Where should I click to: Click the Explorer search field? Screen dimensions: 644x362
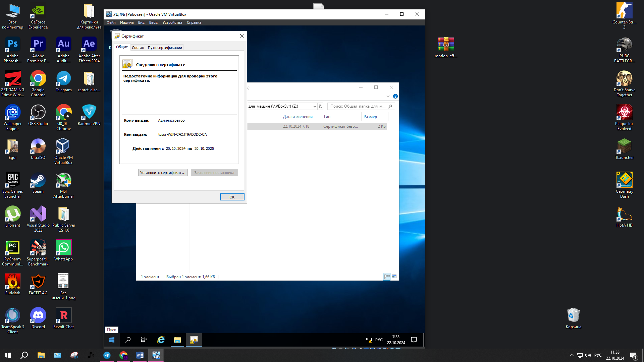361,106
